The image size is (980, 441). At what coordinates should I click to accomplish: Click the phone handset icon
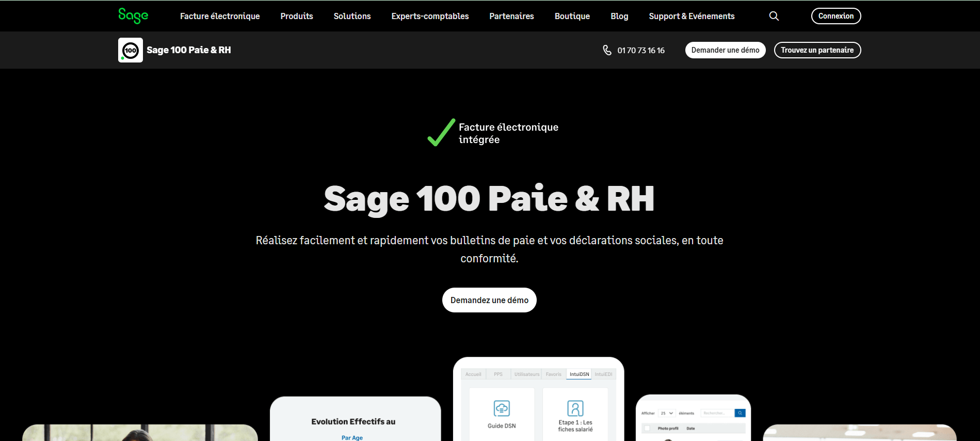click(x=607, y=50)
